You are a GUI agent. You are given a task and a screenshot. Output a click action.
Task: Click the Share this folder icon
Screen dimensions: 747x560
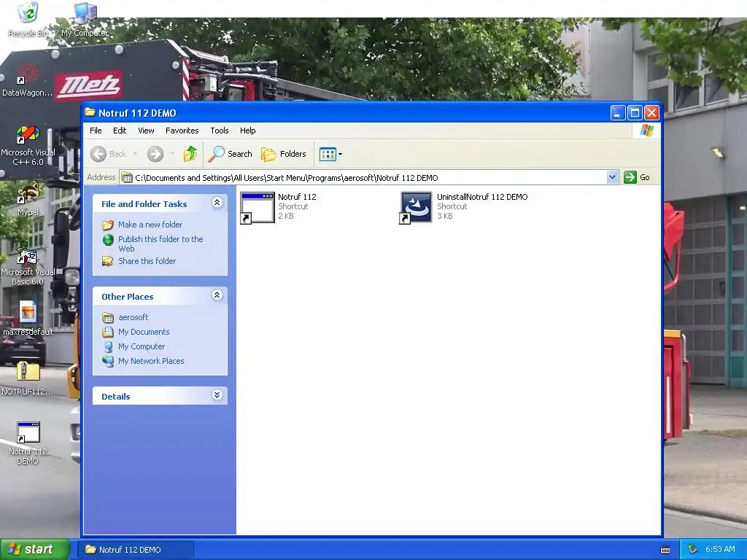click(x=108, y=261)
